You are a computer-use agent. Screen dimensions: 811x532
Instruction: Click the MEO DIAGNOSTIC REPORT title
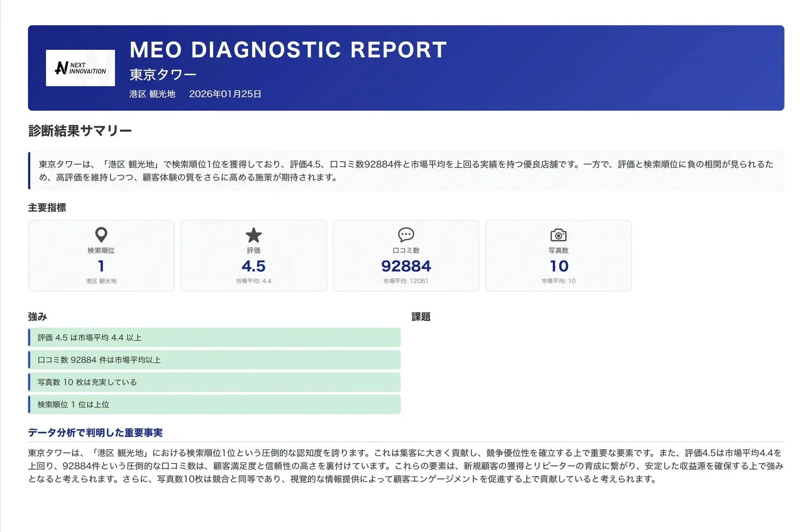point(287,50)
